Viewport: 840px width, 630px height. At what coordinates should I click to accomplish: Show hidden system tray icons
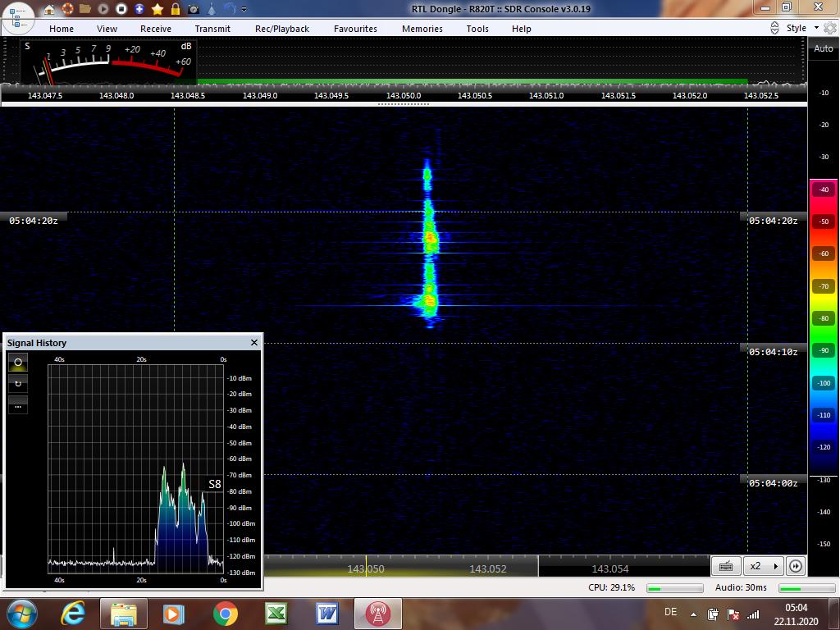pyautogui.click(x=693, y=614)
